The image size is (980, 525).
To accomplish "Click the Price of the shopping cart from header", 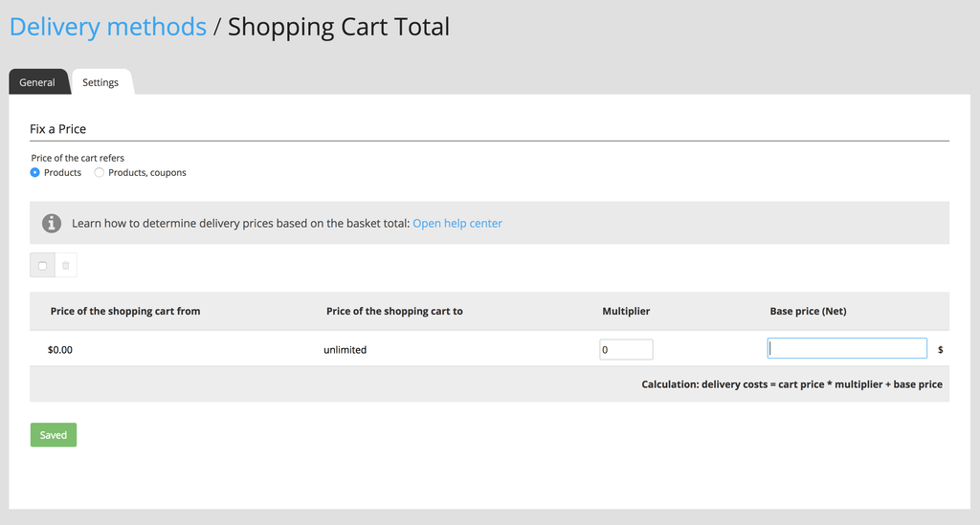I will coord(125,311).
